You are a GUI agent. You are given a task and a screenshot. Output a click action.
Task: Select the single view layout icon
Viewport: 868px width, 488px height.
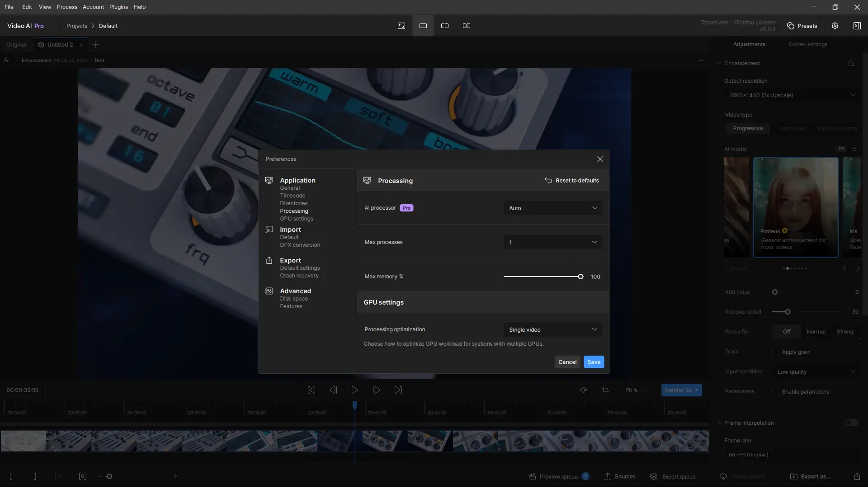(x=423, y=26)
